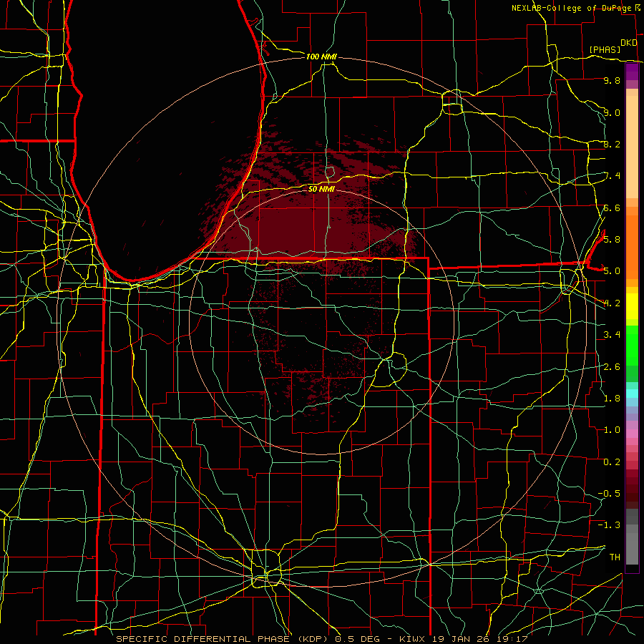Click the 9.0 scale value
The height and width of the screenshot is (644, 644).
click(612, 112)
